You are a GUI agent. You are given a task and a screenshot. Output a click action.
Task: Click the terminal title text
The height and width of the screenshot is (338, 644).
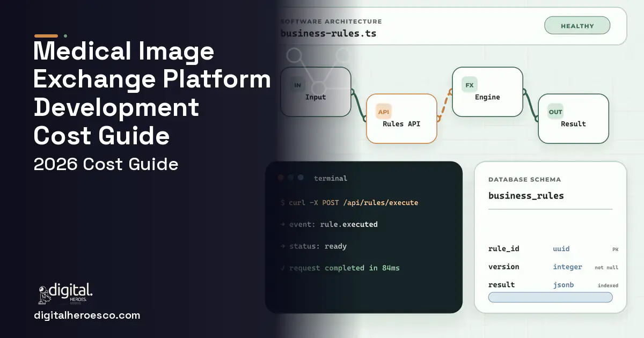click(331, 178)
